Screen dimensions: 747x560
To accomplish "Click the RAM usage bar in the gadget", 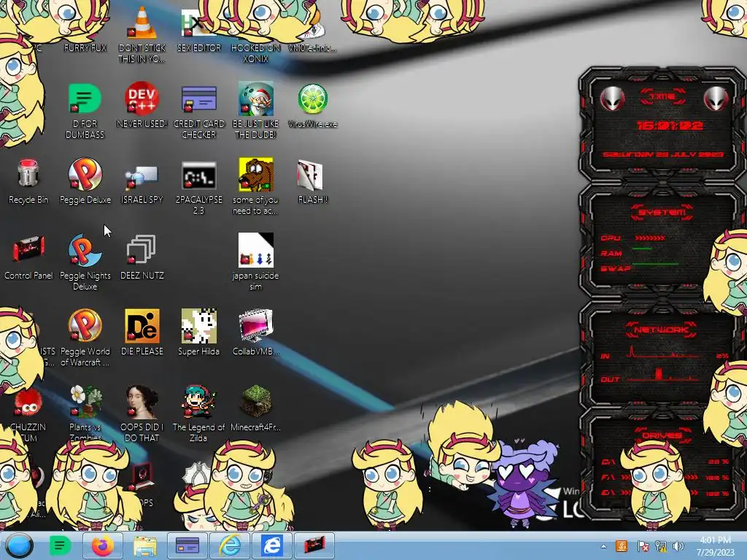I will tap(642, 249).
